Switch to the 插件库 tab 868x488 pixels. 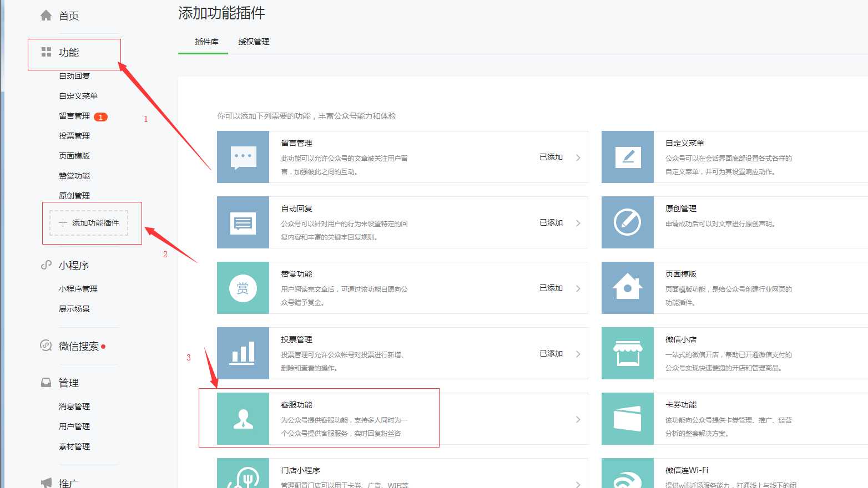tap(206, 42)
